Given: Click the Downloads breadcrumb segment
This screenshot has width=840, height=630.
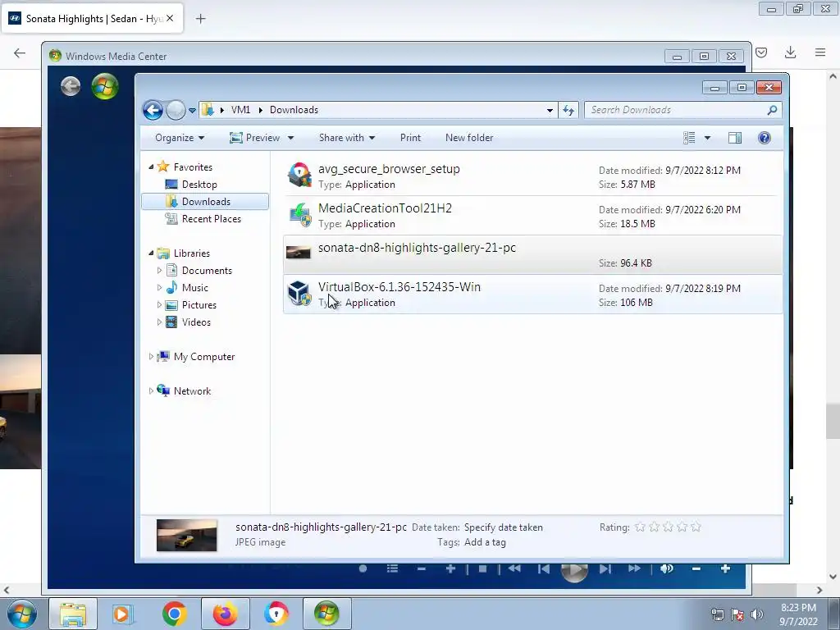Looking at the screenshot, I should click(x=294, y=110).
